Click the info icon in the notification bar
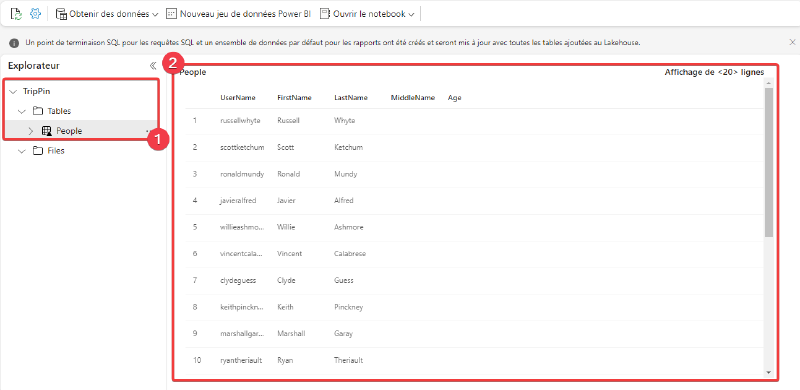 tap(14, 43)
